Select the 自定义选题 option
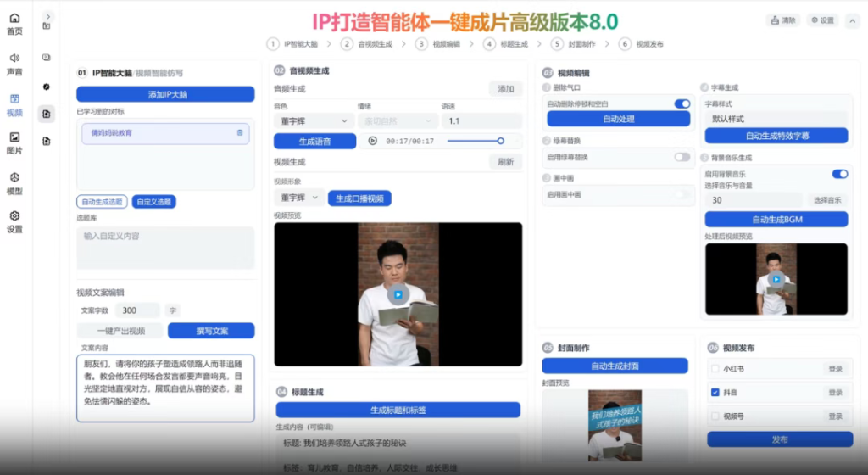The height and width of the screenshot is (475, 868). 154,202
